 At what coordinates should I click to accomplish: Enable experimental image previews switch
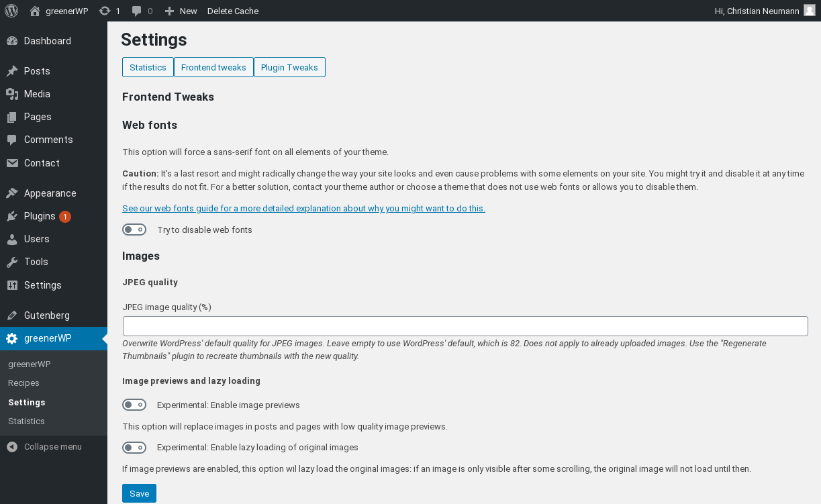[x=134, y=405]
